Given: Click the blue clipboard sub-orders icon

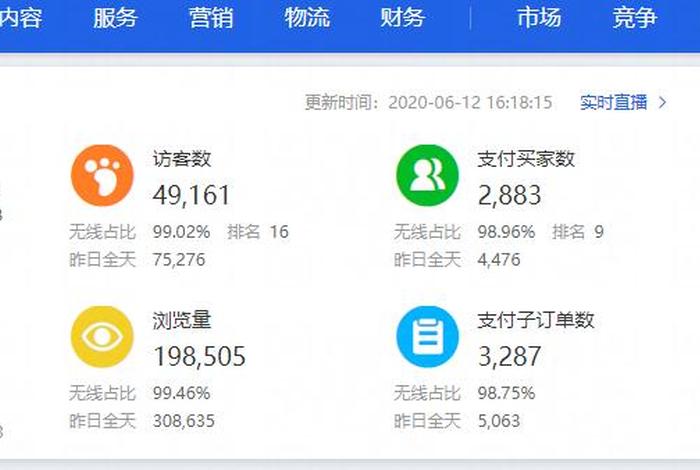Looking at the screenshot, I should pyautogui.click(x=427, y=337).
